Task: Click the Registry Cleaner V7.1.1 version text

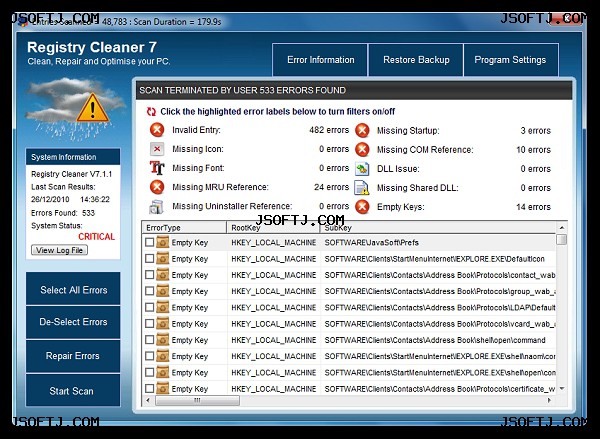Action: 72,174
